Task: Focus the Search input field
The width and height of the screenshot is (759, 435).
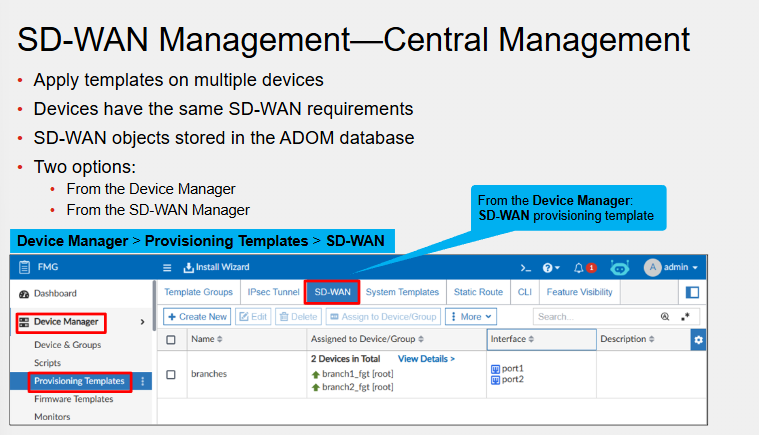Action: pyautogui.click(x=596, y=317)
